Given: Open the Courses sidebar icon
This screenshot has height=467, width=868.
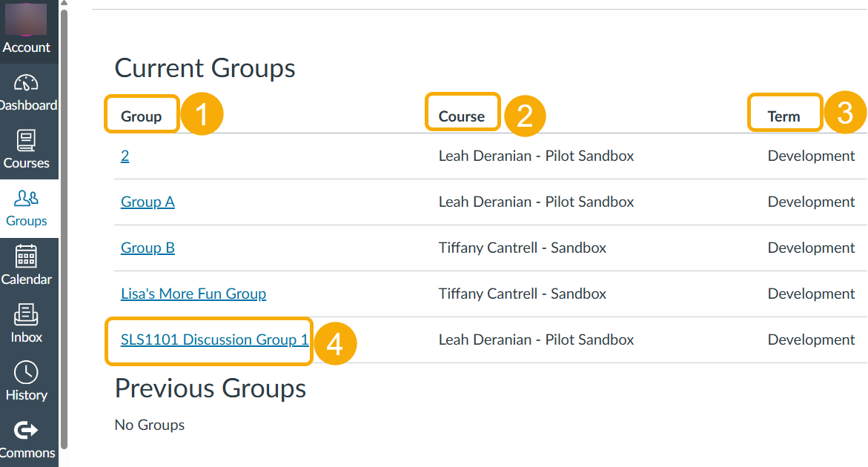Looking at the screenshot, I should (27, 146).
